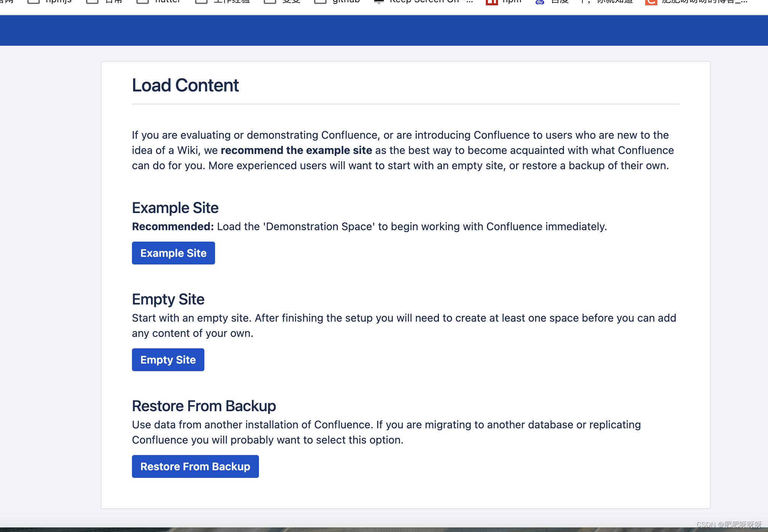Open the Keep Screen On bookmark

(423, 2)
